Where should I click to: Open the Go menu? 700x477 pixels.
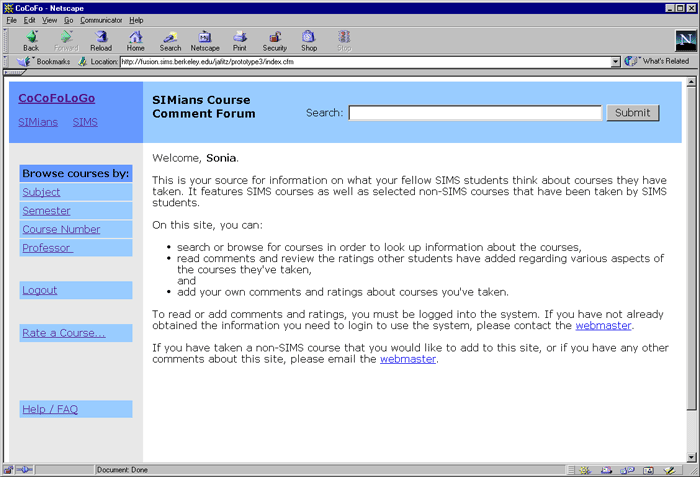[68, 20]
